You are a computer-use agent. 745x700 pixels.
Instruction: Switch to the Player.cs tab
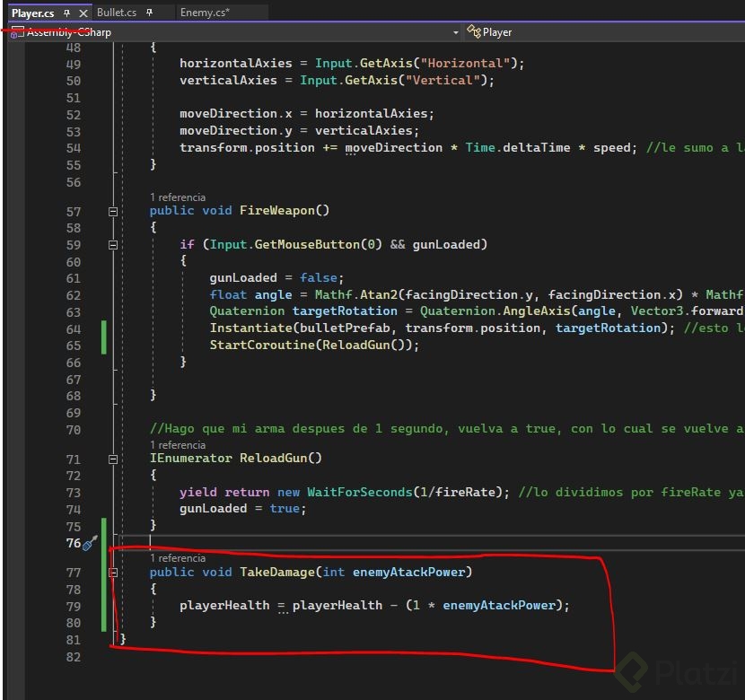[x=32, y=13]
